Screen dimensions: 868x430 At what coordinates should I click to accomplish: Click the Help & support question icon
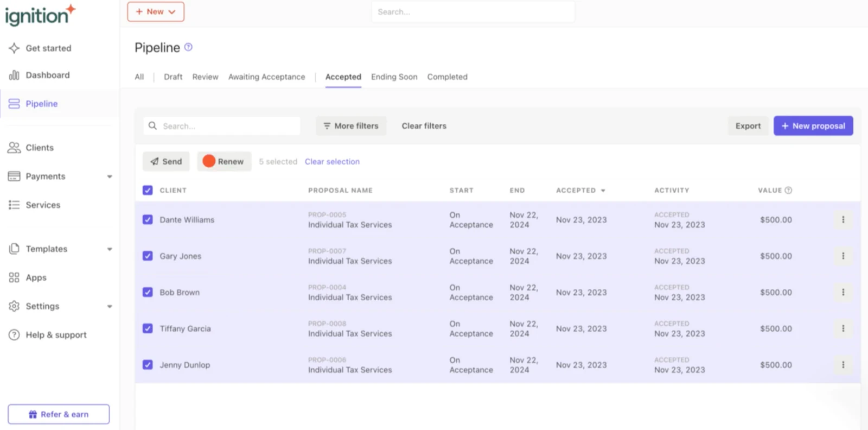point(14,335)
